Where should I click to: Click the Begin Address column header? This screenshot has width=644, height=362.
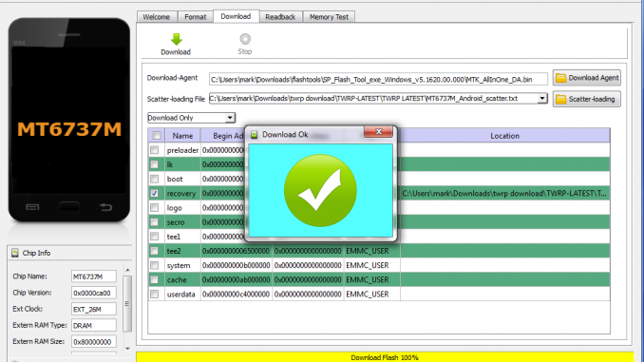[x=223, y=136]
